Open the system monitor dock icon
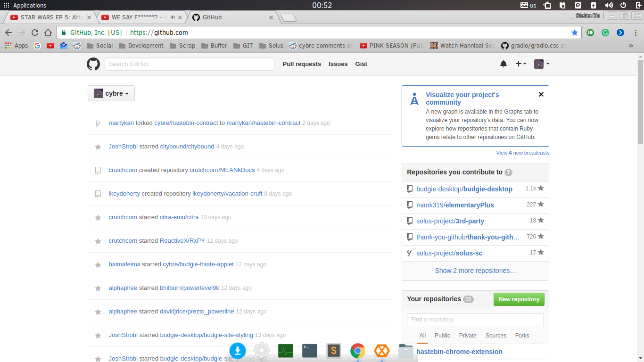 (286, 351)
